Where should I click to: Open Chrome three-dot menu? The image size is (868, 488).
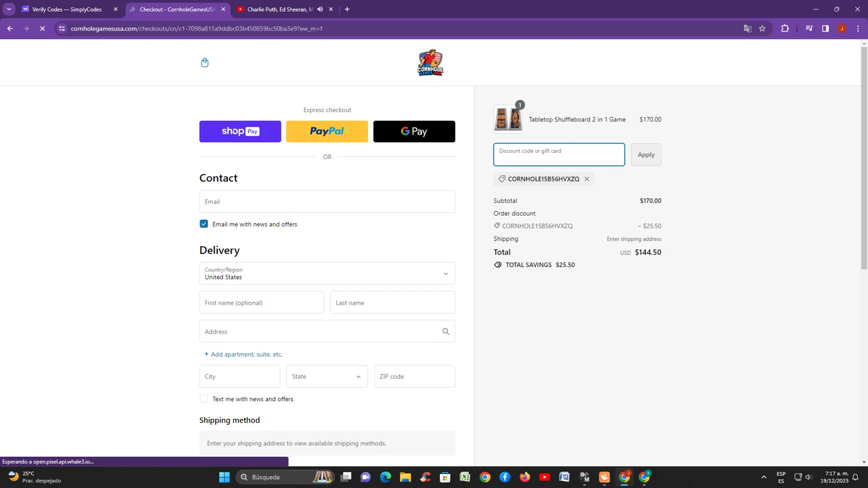tap(858, 28)
